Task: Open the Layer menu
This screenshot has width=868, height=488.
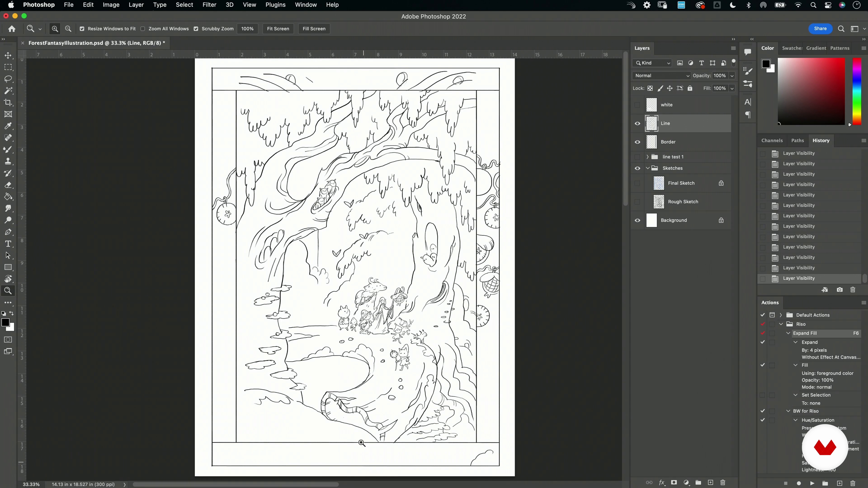Action: [x=136, y=5]
